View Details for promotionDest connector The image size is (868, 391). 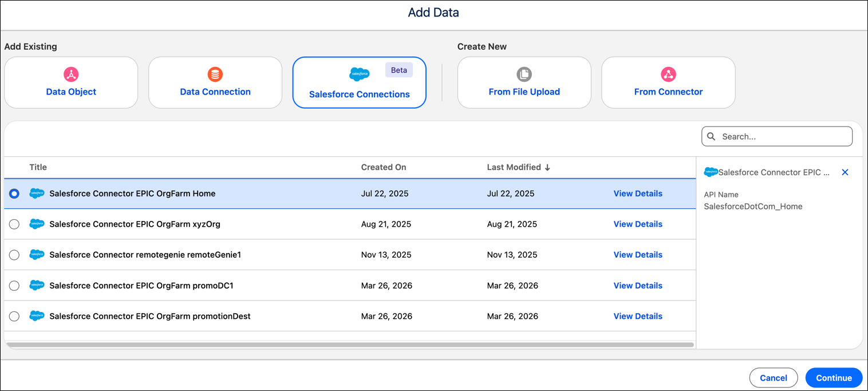tap(638, 316)
